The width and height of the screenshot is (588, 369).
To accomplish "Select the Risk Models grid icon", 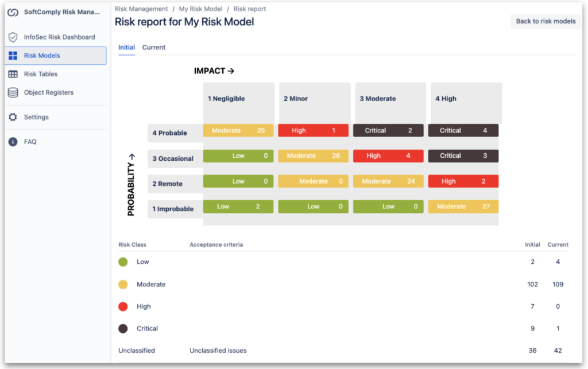I will click(x=13, y=55).
